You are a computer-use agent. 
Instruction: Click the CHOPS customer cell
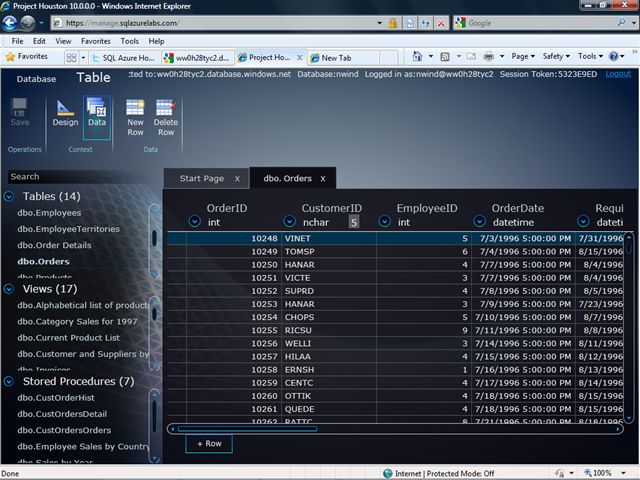coord(329,317)
